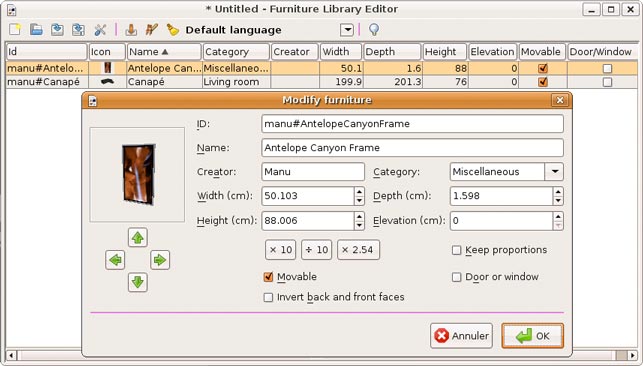This screenshot has width=643, height=366.
Task: Click the broom delete furniture icon
Action: point(173,30)
